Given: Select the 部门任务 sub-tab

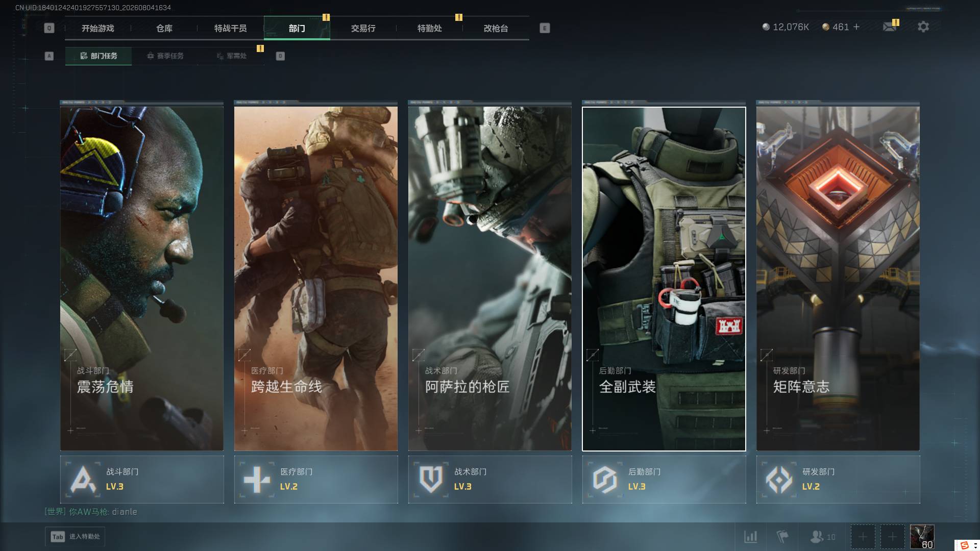Looking at the screenshot, I should point(99,56).
